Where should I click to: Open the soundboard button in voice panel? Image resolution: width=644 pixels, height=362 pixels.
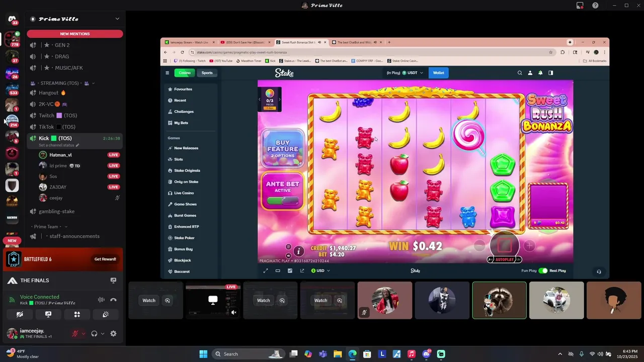pyautogui.click(x=106, y=314)
